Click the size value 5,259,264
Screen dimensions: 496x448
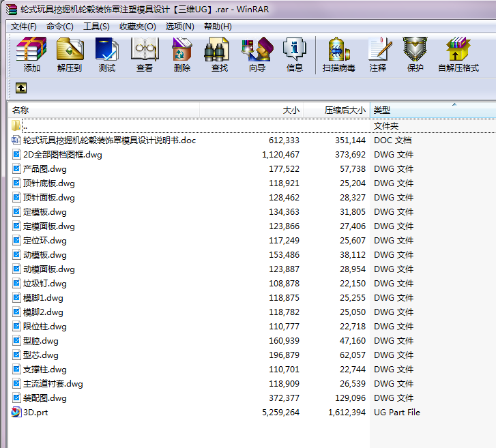click(x=280, y=412)
